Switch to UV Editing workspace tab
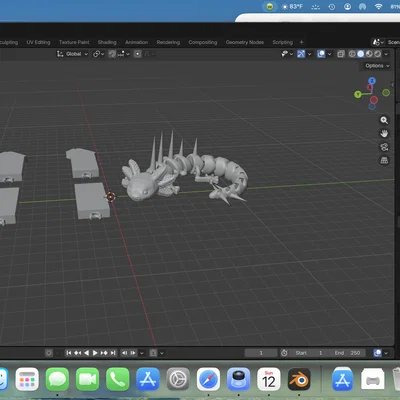The height and width of the screenshot is (400, 400). pyautogui.click(x=38, y=42)
